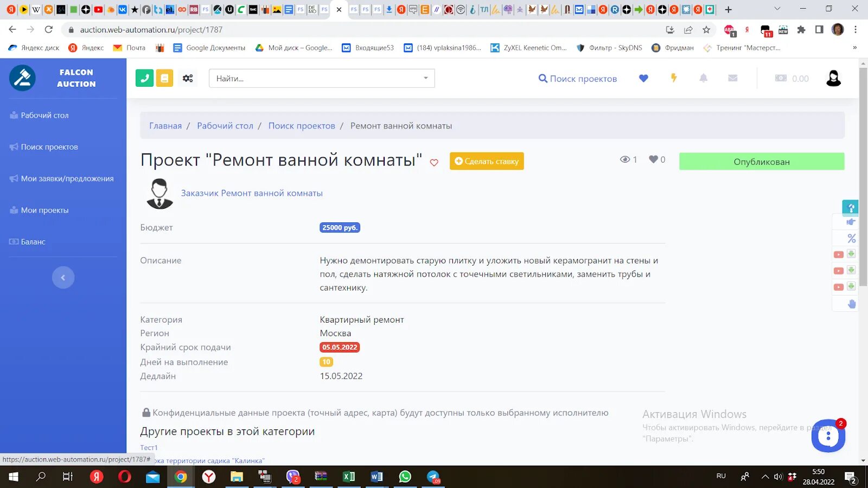The width and height of the screenshot is (868, 488).
Task: Click the yellow lightning bolt icon
Action: [674, 78]
